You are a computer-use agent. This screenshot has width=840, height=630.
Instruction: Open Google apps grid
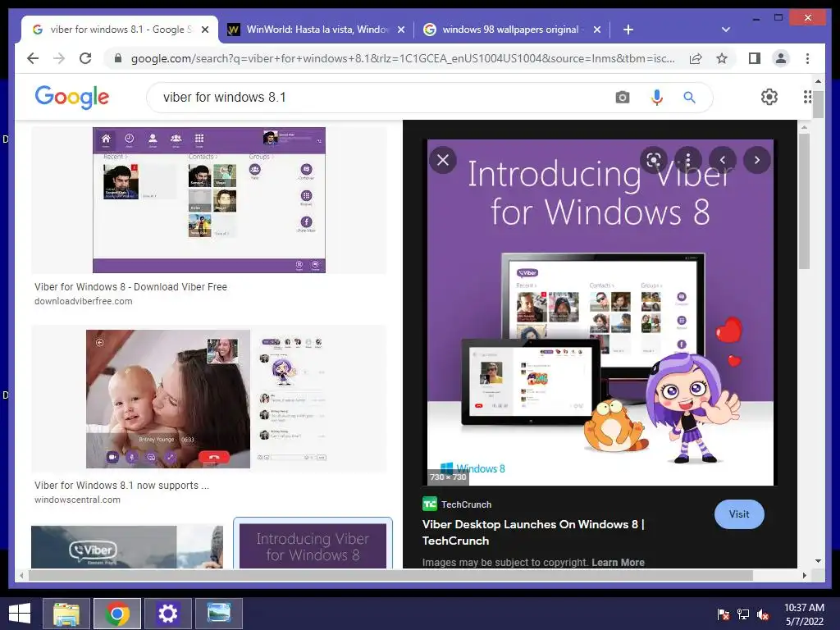tap(807, 97)
